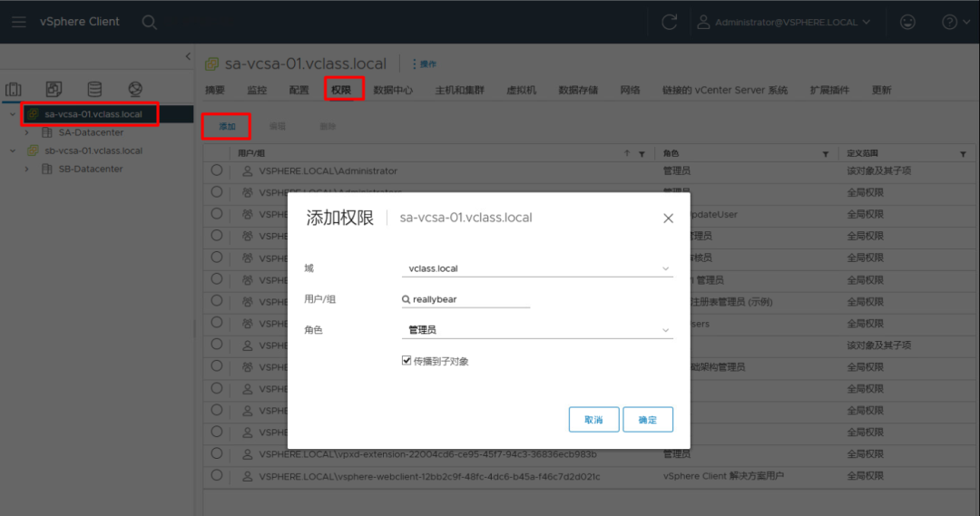Click the vSphere Client title
The width and height of the screenshot is (980, 516).
point(79,22)
